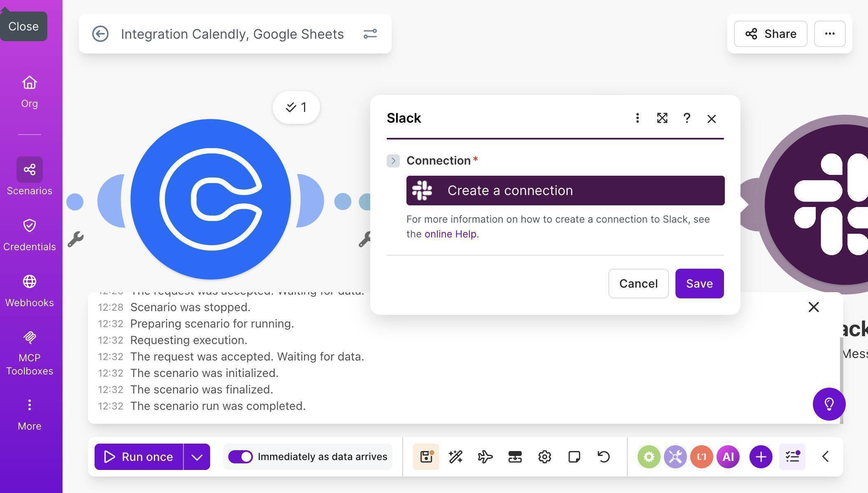Viewport: 868px width, 493px height.
Task: Expand the Slack panel to fullscreen
Action: point(662,119)
